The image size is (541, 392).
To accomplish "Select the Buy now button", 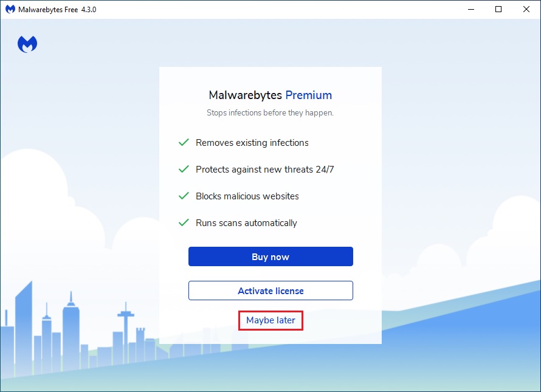I will (270, 256).
